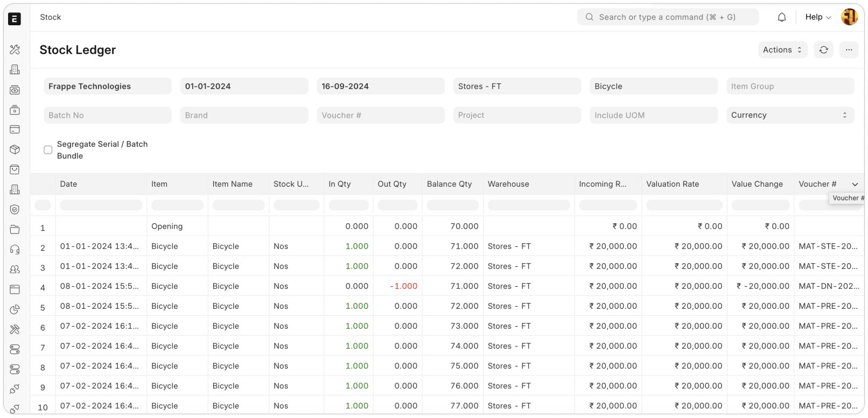Open the headset support icon in sidebar

click(15, 250)
